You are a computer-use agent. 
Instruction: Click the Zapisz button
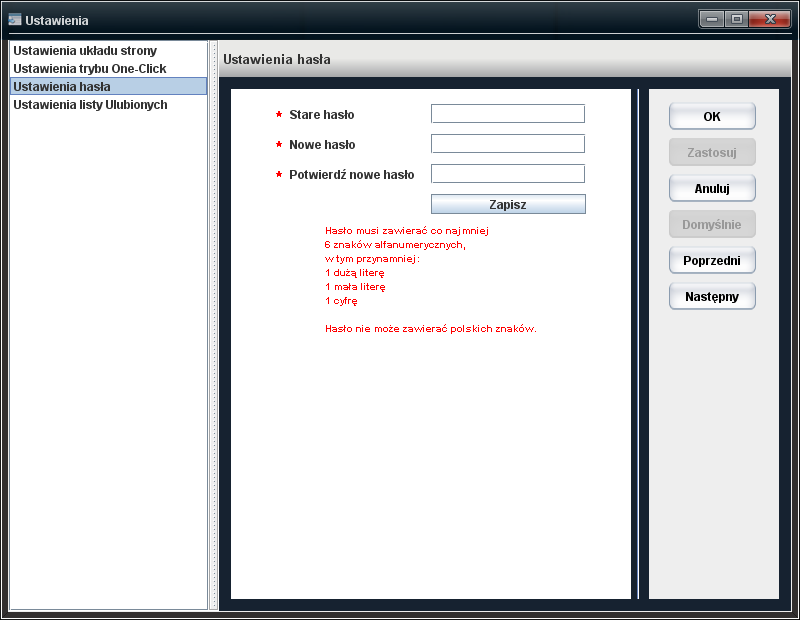(508, 204)
